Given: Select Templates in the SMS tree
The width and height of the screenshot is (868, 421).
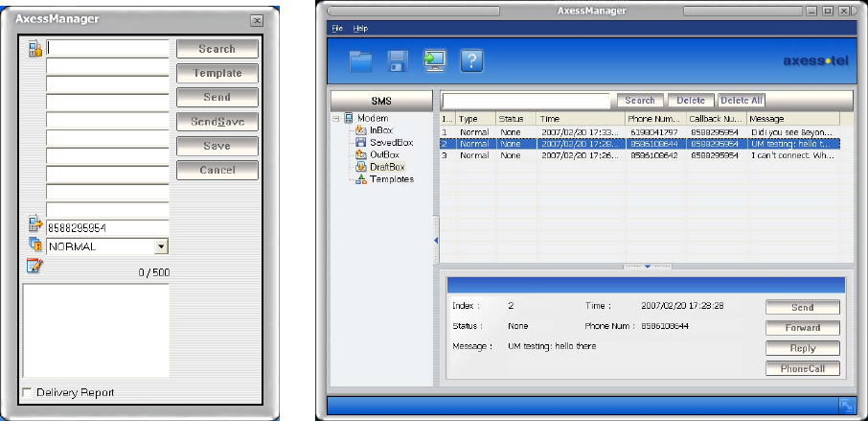Looking at the screenshot, I should click(392, 179).
